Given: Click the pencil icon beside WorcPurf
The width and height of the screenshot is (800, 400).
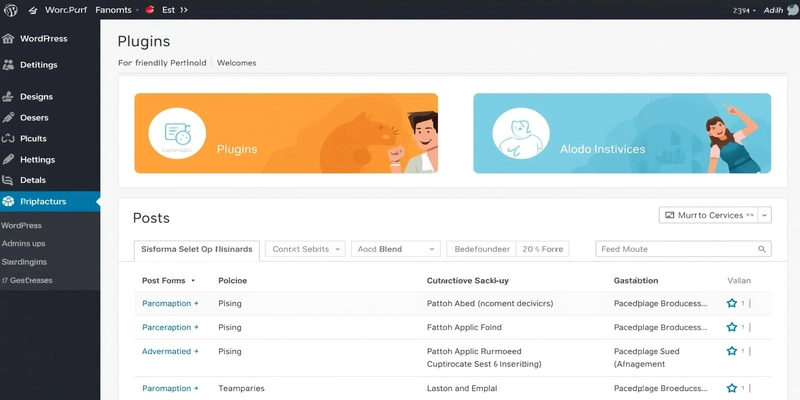Looking at the screenshot, I should (33, 10).
